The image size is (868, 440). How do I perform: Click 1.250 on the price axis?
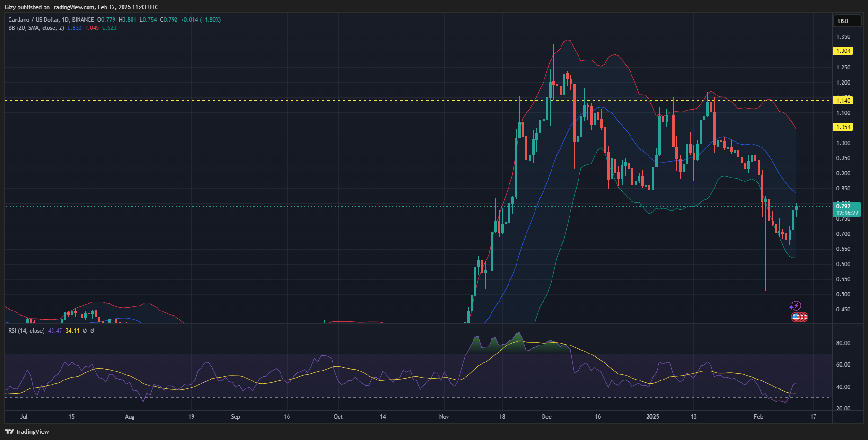tap(843, 68)
